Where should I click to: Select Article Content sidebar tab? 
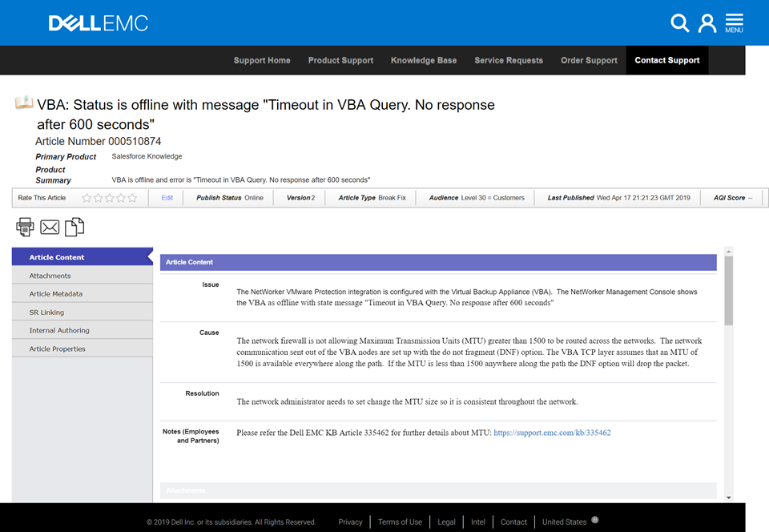click(83, 257)
